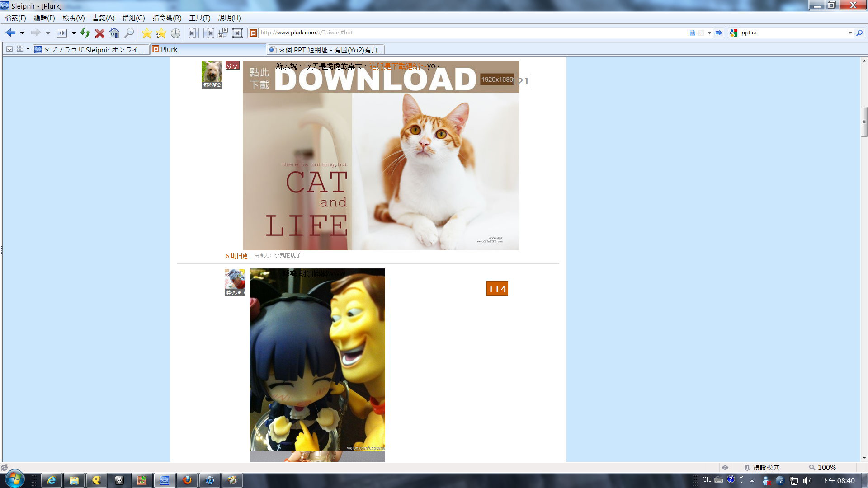Click the 6 則回應 responses link

(x=237, y=256)
